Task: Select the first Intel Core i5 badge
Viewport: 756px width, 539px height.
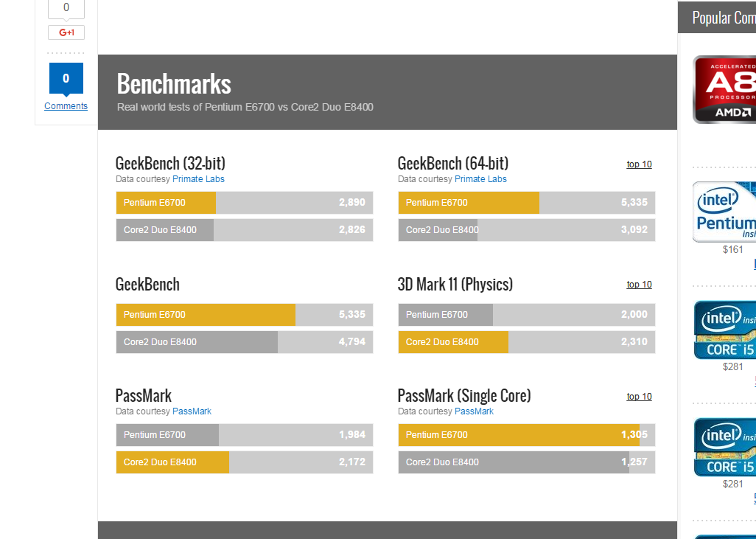Action: (x=725, y=330)
